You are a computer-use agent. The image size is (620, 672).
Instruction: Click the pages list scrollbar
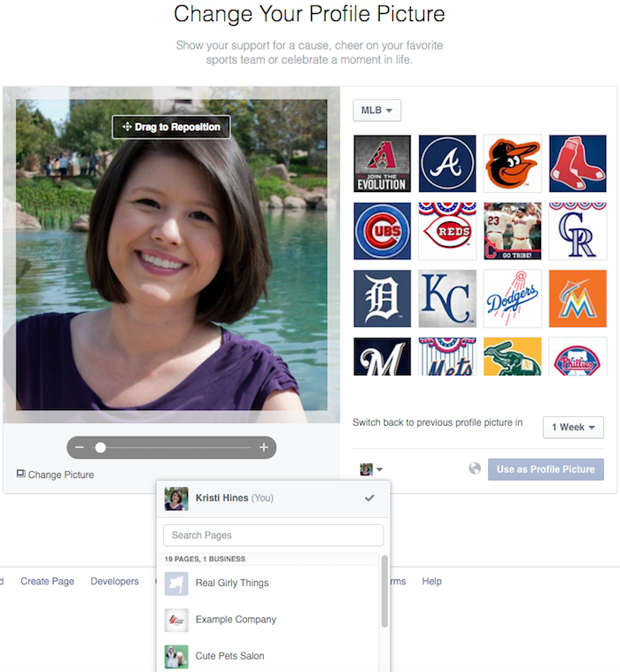point(384,591)
